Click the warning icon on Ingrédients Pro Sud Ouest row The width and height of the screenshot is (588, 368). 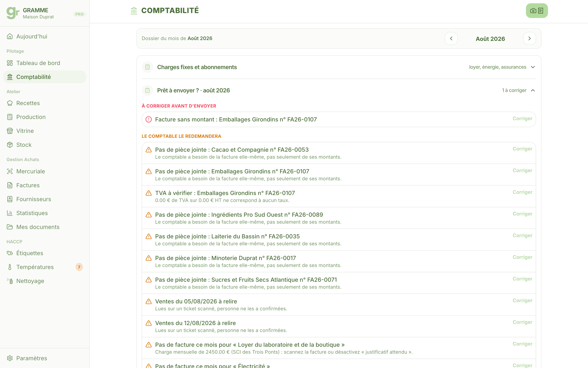[x=149, y=215]
